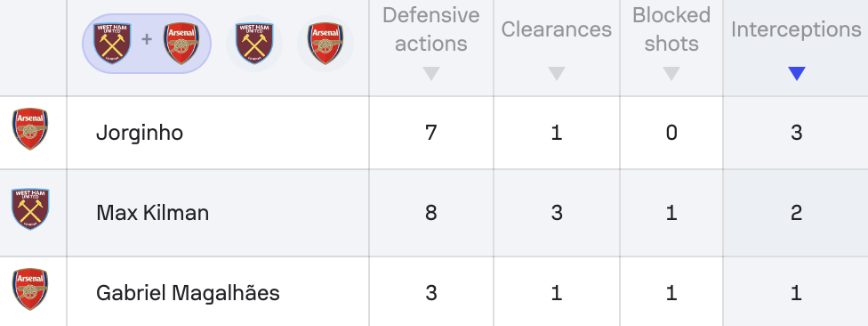Screen dimensions: 868x326
Task: Click Max Kilman's defensive actions value 8
Action: point(430,213)
